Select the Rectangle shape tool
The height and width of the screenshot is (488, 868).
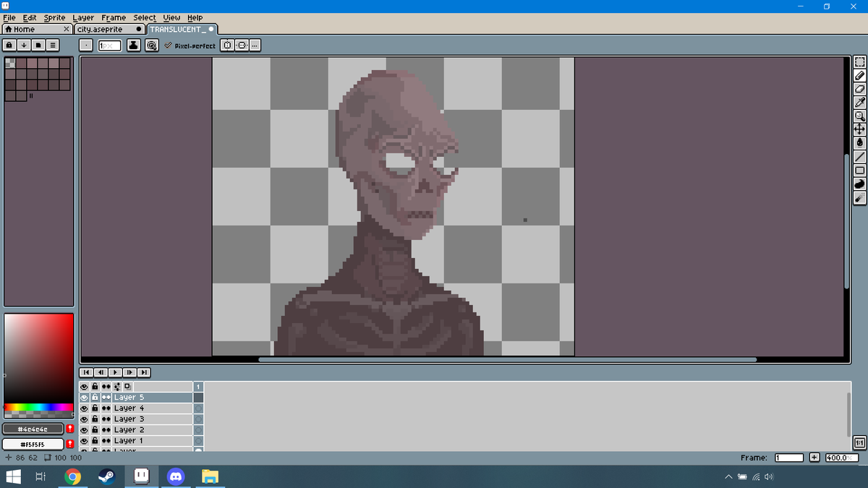859,171
